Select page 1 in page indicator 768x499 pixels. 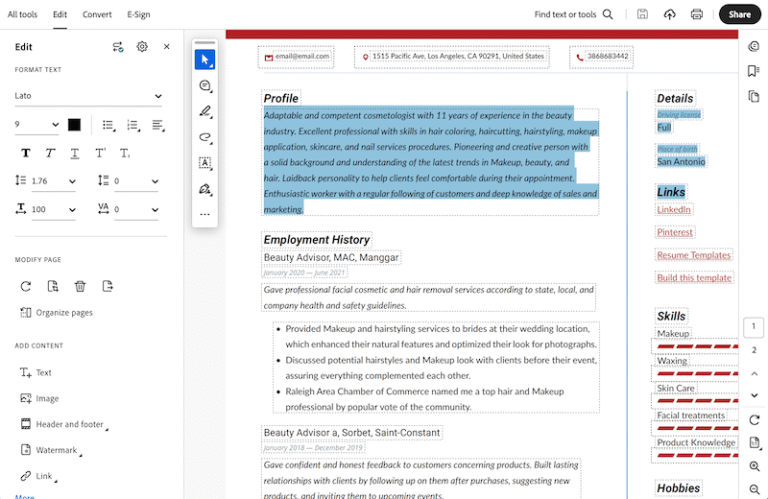tap(754, 327)
